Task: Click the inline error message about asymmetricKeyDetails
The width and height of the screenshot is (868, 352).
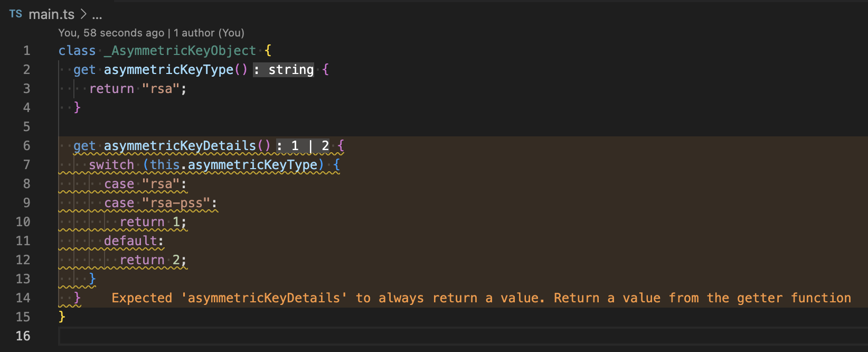Action: [481, 298]
